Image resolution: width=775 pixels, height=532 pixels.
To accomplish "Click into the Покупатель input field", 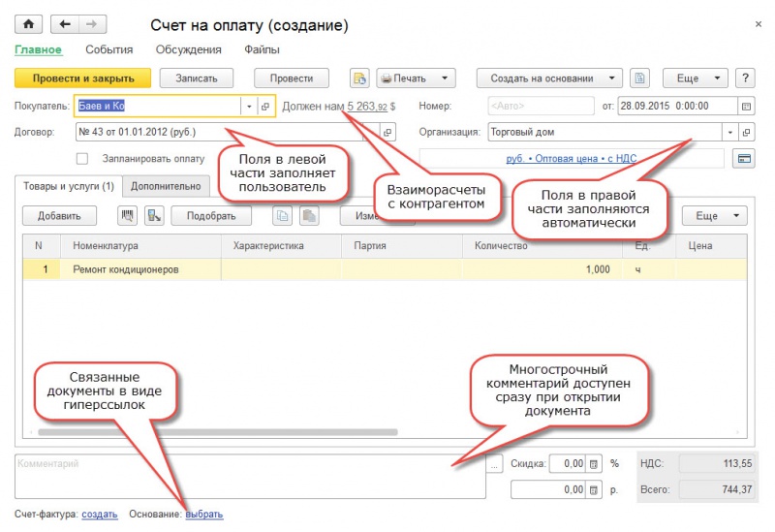I will pyautogui.click(x=158, y=106).
